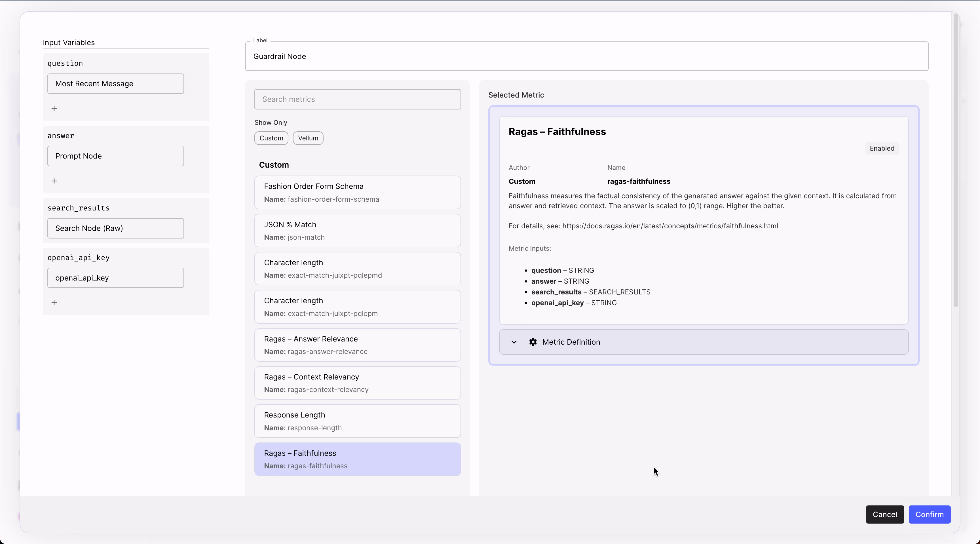The width and height of the screenshot is (980, 544).
Task: Click plus icon under question variable
Action: pyautogui.click(x=54, y=109)
